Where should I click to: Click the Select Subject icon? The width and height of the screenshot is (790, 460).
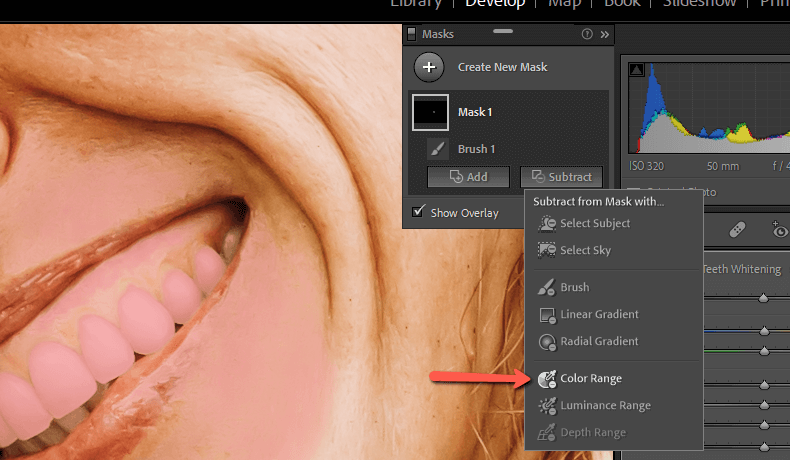tap(547, 223)
